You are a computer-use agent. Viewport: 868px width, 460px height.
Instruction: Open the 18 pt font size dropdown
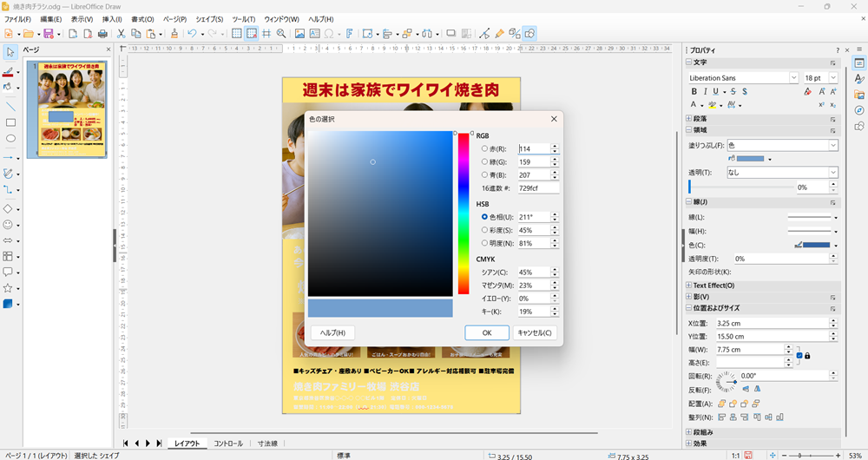coord(833,78)
